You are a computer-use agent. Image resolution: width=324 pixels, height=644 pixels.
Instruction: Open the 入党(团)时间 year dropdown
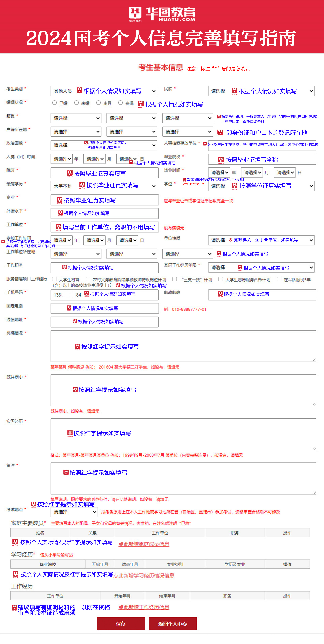(x=62, y=159)
